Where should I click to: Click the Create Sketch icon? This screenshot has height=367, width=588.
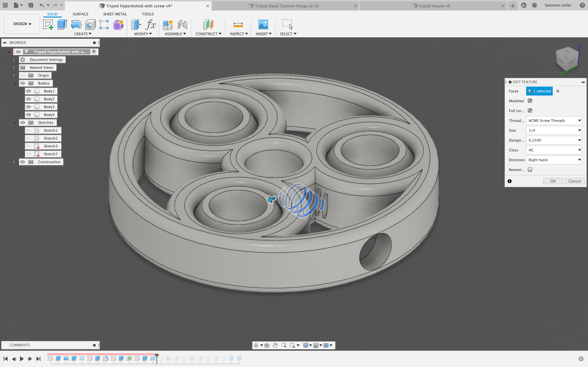click(x=48, y=24)
